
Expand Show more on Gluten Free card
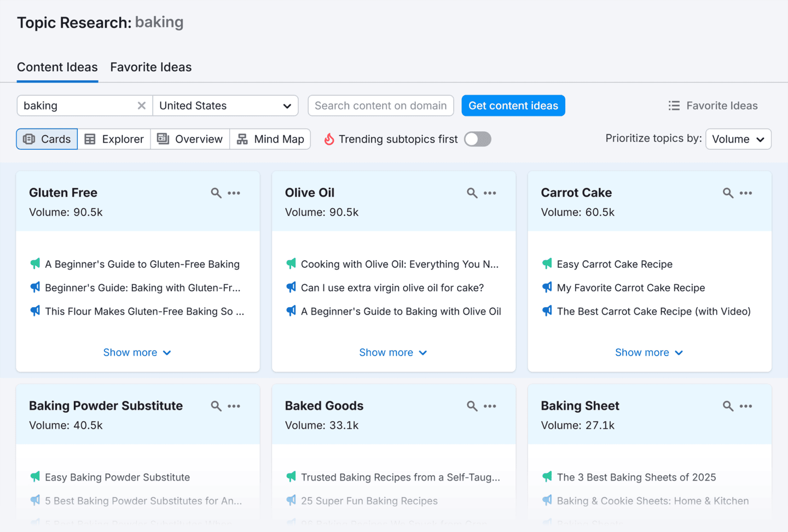pos(137,353)
